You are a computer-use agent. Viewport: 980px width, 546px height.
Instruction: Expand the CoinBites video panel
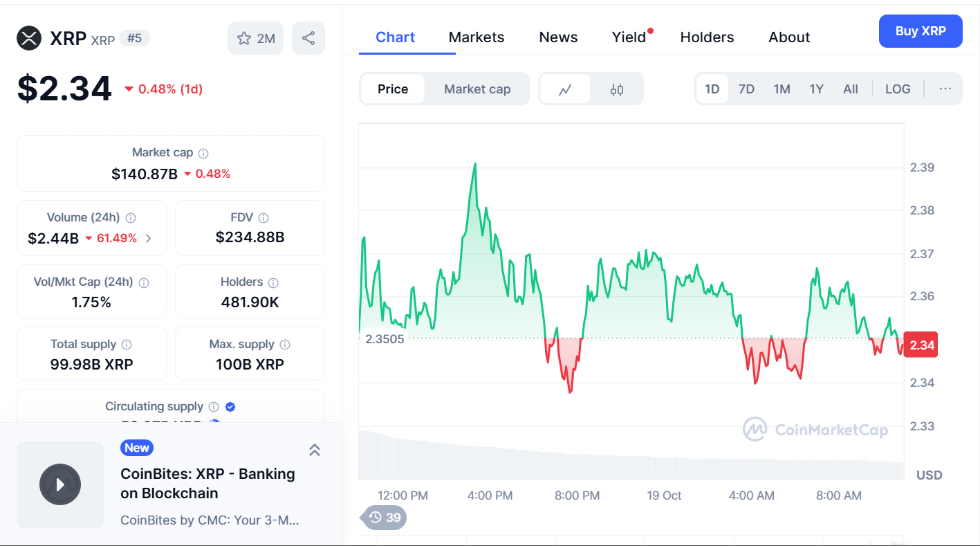[x=314, y=451]
